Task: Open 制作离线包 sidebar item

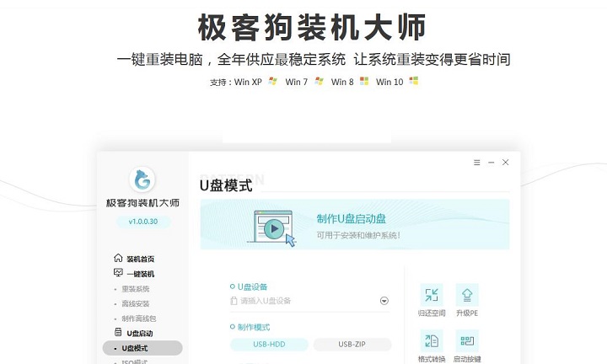Action: [x=139, y=318]
